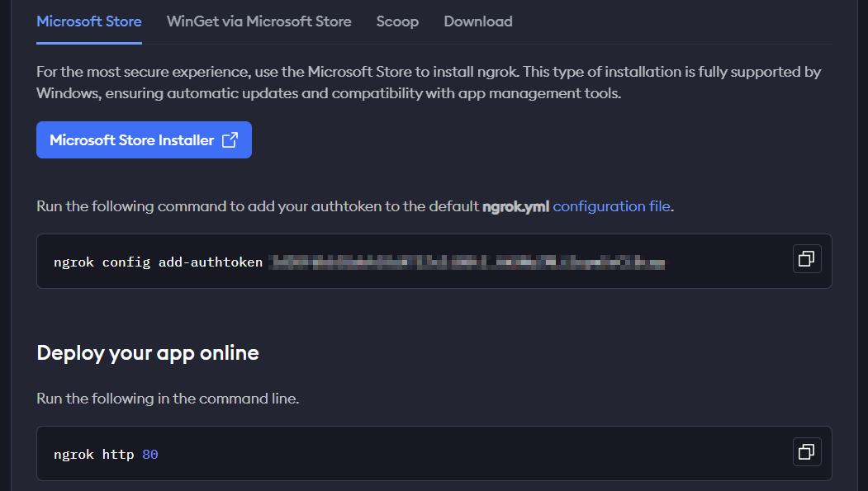Image resolution: width=868 pixels, height=491 pixels.
Task: Copy the ngrok config add-authtoken command
Action: [807, 259]
